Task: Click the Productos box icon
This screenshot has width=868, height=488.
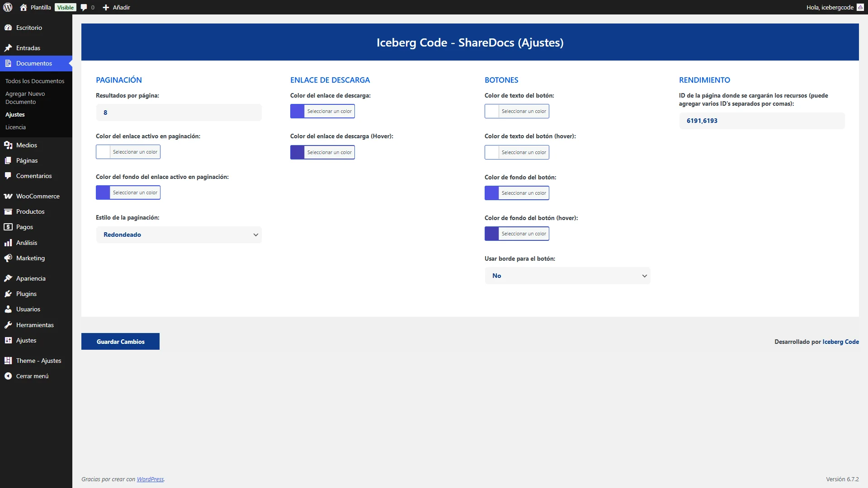Action: pos(8,211)
